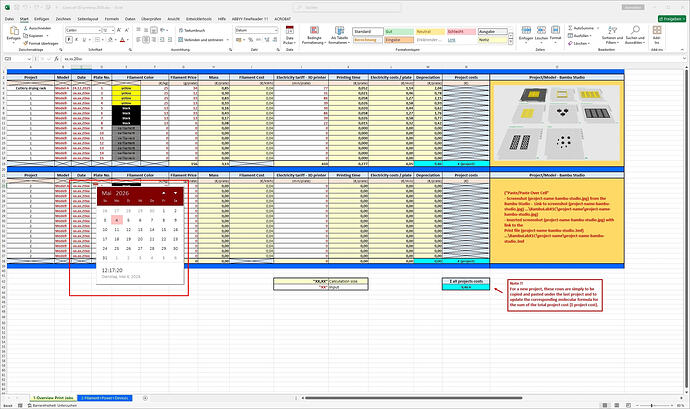Screen dimensions: 690x409
Task: Expand the Verbinden und zentrieren dropdown arrow
Action: click(x=228, y=40)
